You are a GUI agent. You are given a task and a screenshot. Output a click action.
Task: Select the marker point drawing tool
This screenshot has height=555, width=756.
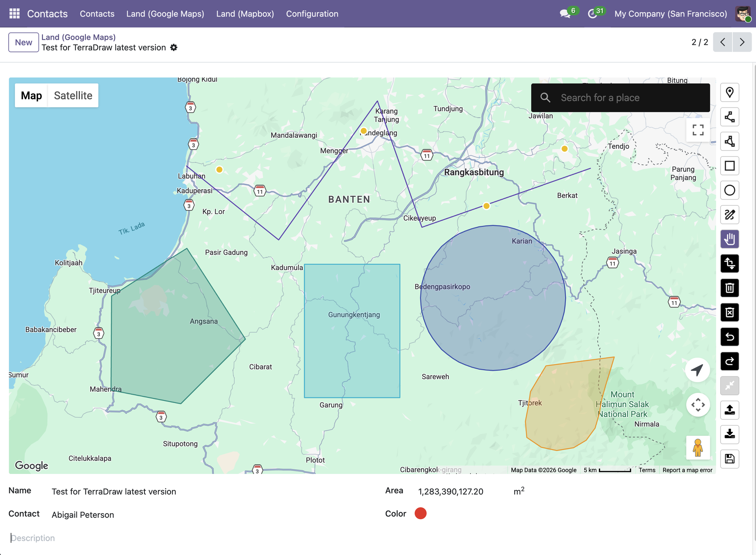[x=730, y=92]
